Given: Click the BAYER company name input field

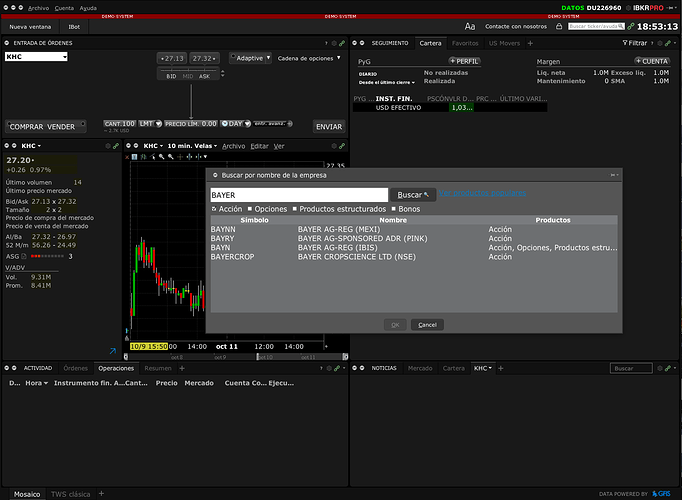Looking at the screenshot, I should coord(299,195).
